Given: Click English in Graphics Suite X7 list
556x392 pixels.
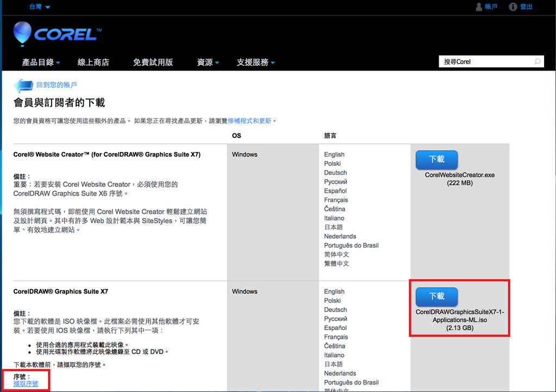Looking at the screenshot, I should [334, 292].
